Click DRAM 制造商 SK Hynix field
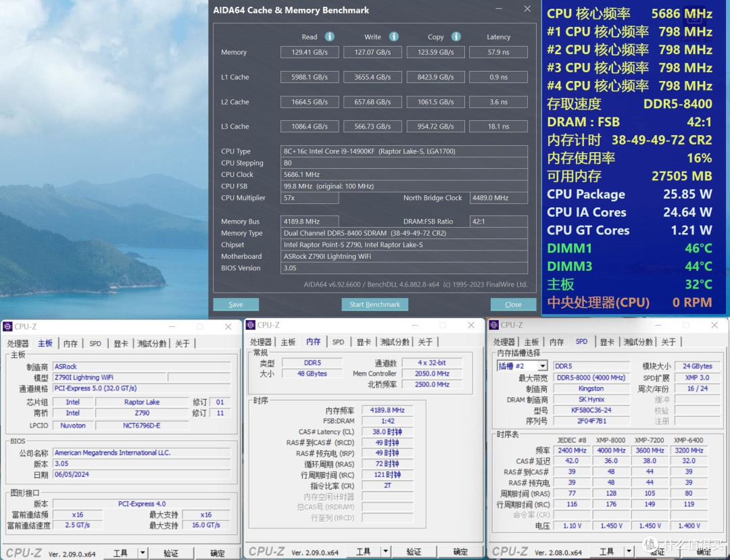 click(x=591, y=399)
